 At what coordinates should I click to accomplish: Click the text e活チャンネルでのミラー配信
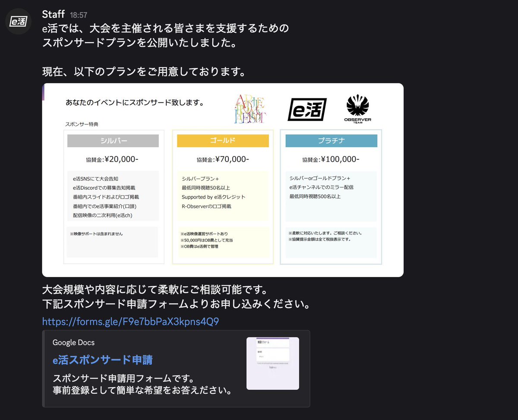pos(322,187)
